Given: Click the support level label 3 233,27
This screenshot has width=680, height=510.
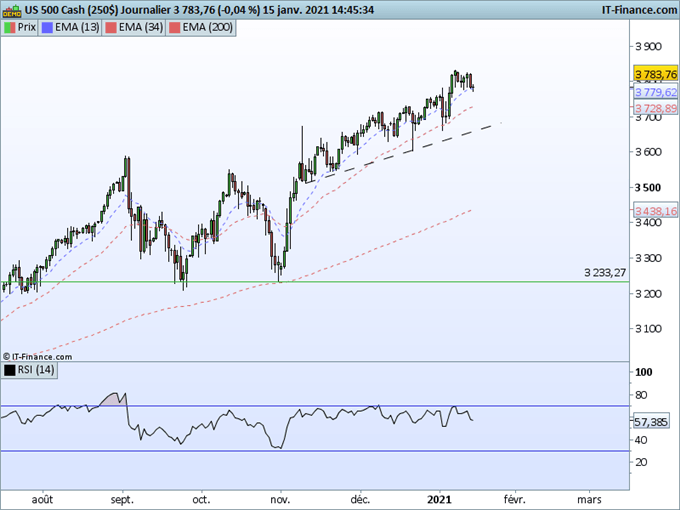Looking at the screenshot, I should pos(605,273).
